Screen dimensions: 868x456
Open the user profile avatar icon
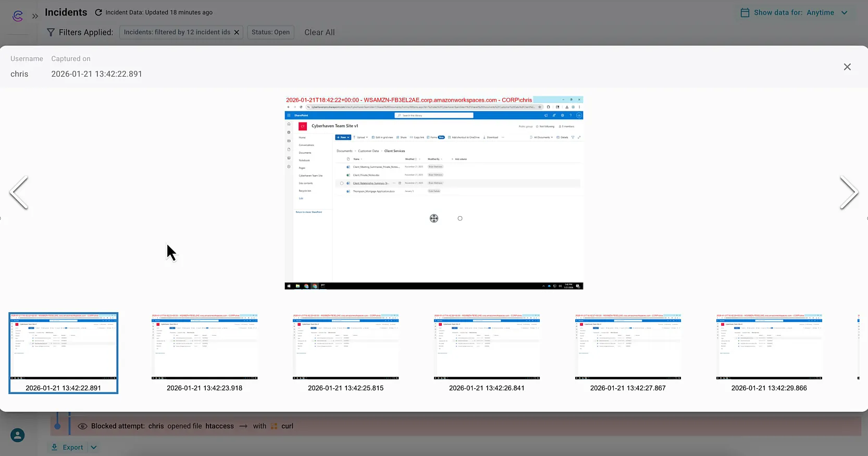(x=18, y=435)
